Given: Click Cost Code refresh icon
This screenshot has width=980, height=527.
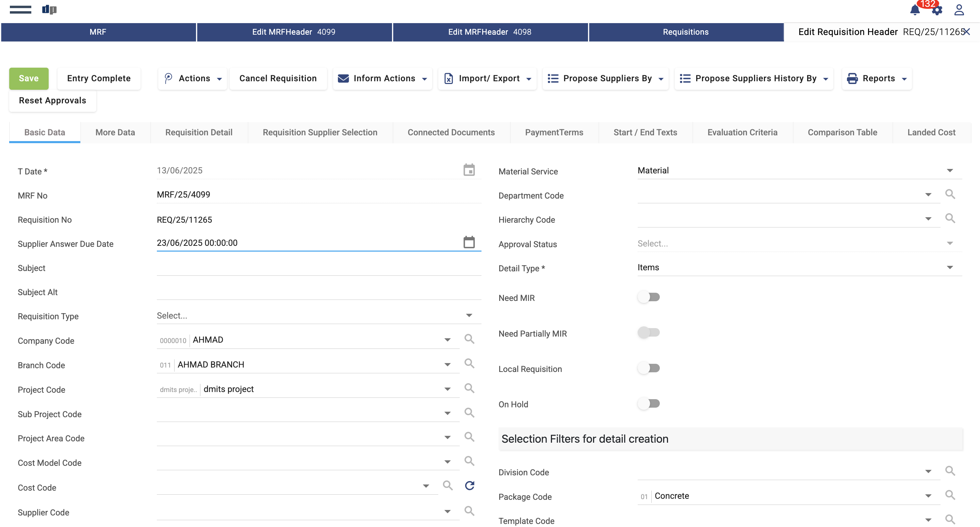Looking at the screenshot, I should click(x=470, y=486).
